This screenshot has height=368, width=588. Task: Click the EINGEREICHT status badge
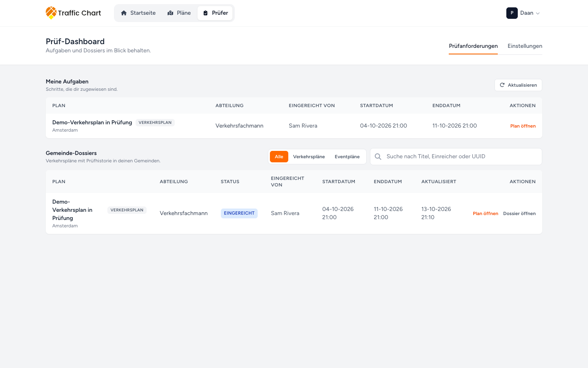click(239, 213)
